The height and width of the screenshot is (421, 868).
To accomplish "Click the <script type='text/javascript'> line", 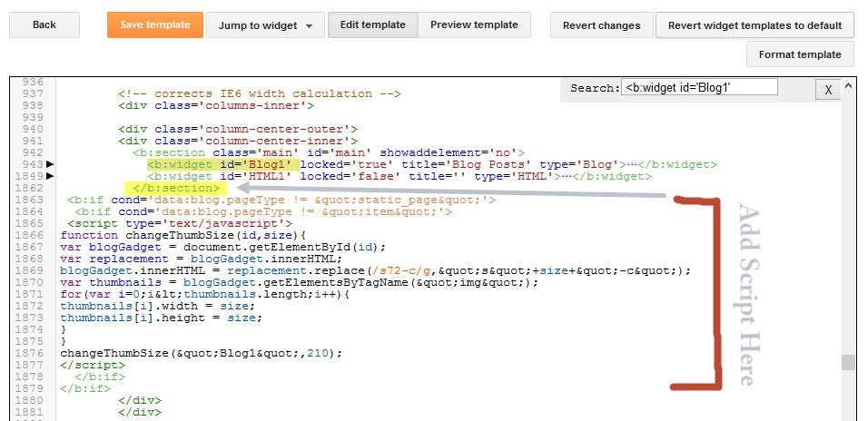I will click(x=180, y=223).
